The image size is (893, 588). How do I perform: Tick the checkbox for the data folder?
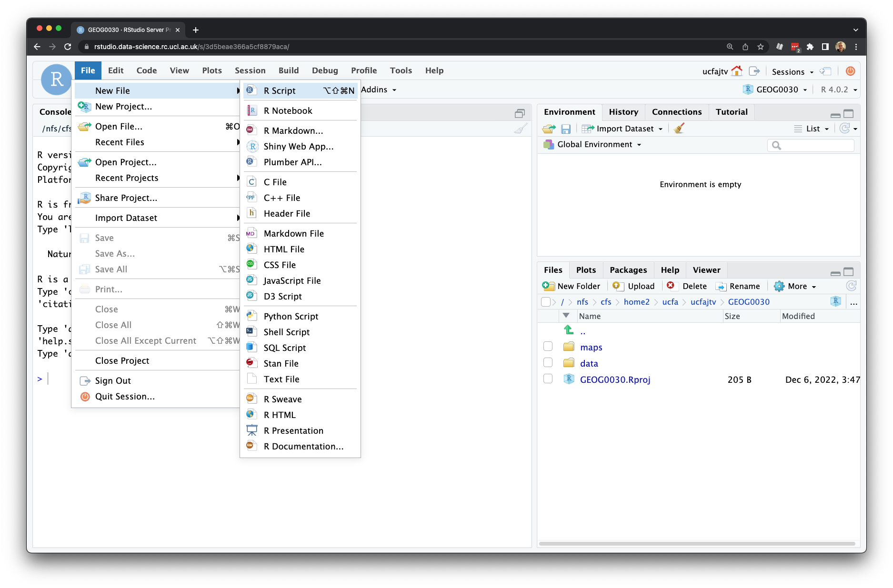pos(548,362)
